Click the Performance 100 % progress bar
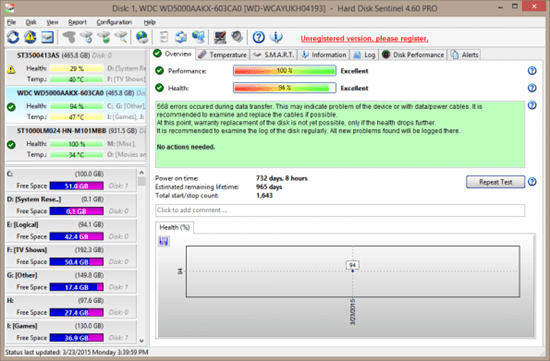The width and height of the screenshot is (550, 361). 284,71
